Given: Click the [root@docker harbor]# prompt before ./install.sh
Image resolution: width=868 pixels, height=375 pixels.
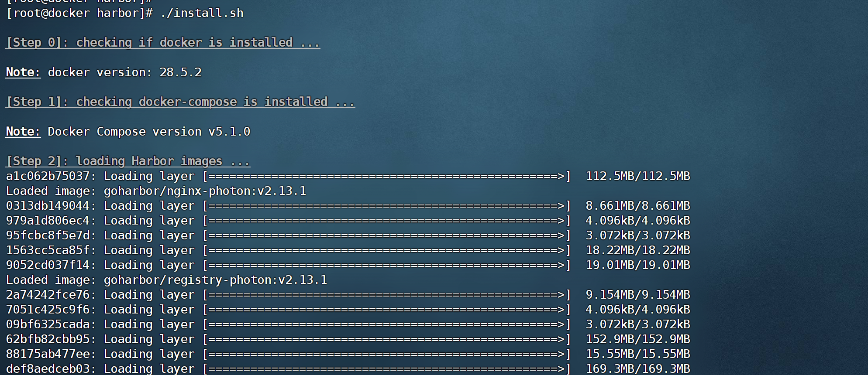Looking at the screenshot, I should pyautogui.click(x=79, y=13).
